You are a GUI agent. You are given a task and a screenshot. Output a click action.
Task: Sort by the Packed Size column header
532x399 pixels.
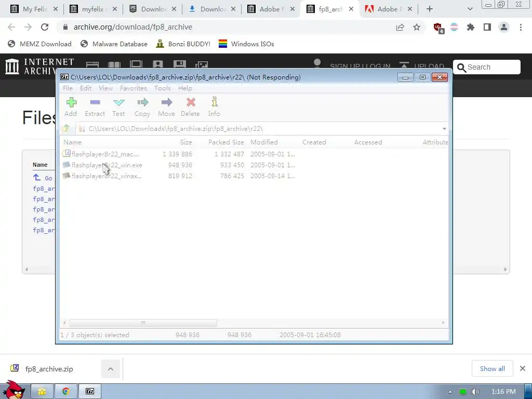(226, 142)
